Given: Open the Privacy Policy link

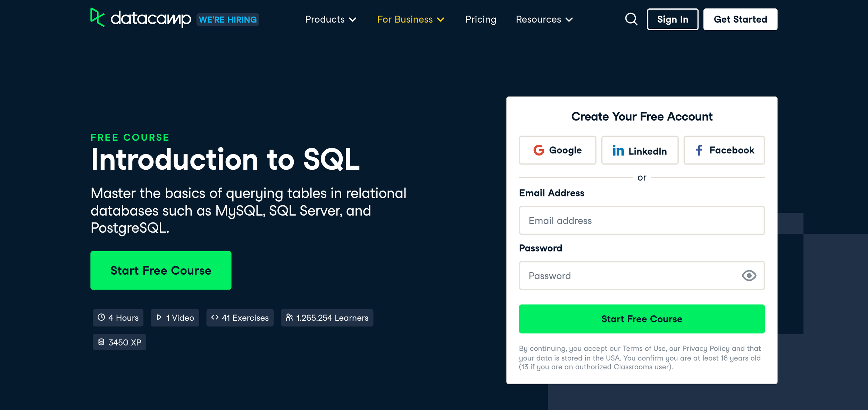Looking at the screenshot, I should click(706, 349).
